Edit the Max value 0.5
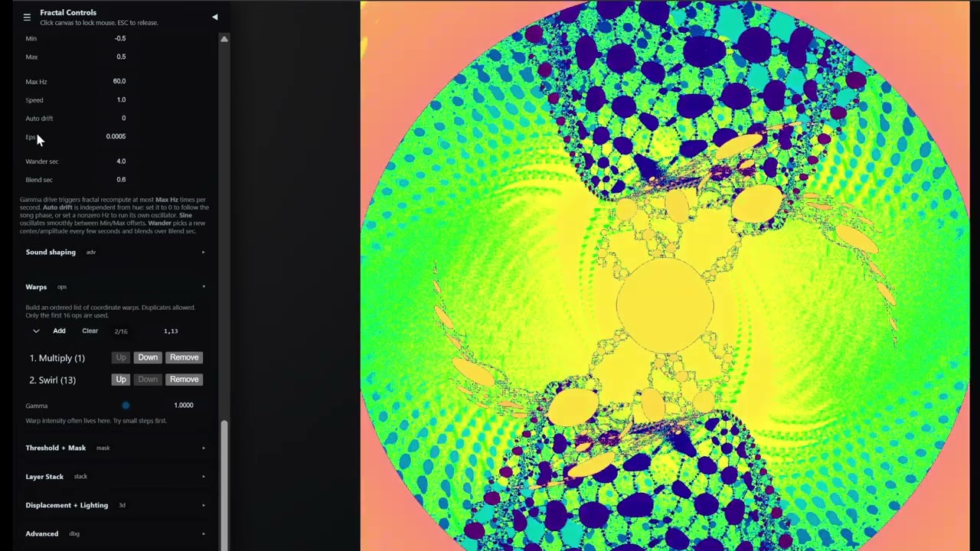980x551 pixels. click(121, 57)
